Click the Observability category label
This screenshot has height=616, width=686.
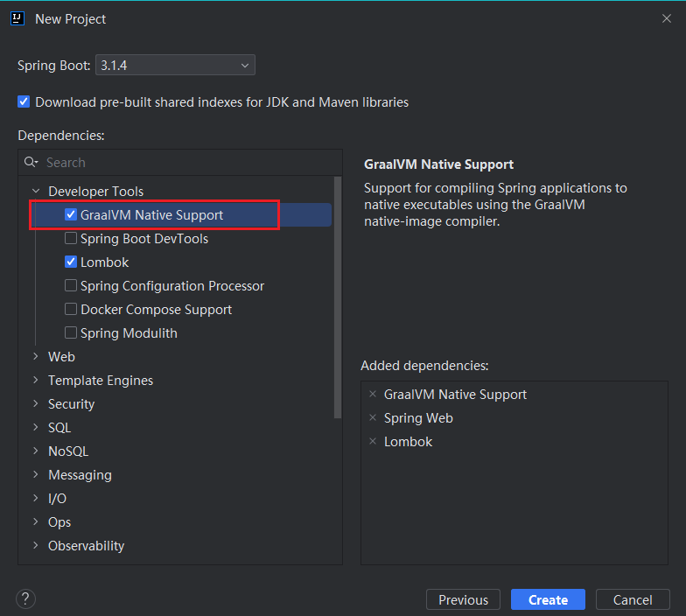tap(86, 546)
